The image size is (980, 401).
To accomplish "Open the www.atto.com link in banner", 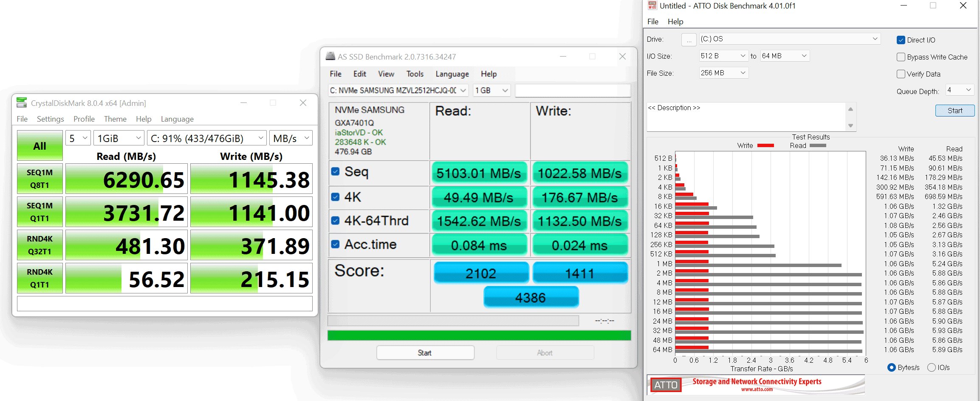I will pyautogui.click(x=757, y=389).
